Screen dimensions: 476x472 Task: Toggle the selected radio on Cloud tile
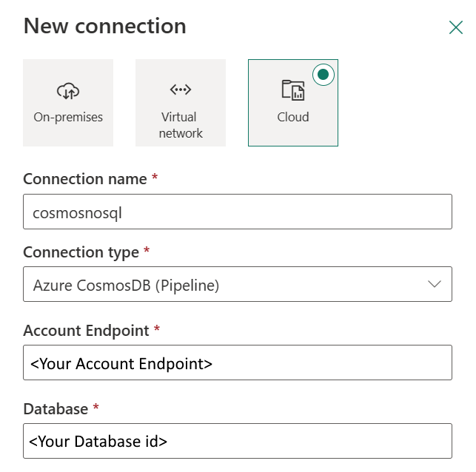pyautogui.click(x=324, y=74)
